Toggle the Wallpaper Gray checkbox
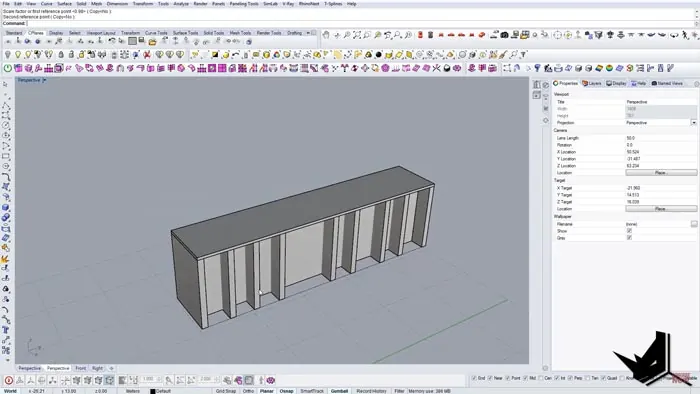700x394 pixels. [x=629, y=237]
